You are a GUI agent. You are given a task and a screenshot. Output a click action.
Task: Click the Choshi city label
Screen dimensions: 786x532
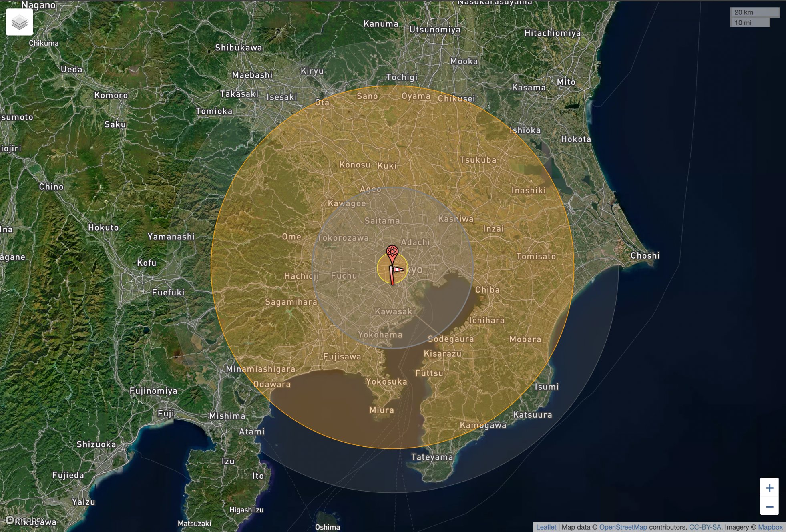click(645, 255)
